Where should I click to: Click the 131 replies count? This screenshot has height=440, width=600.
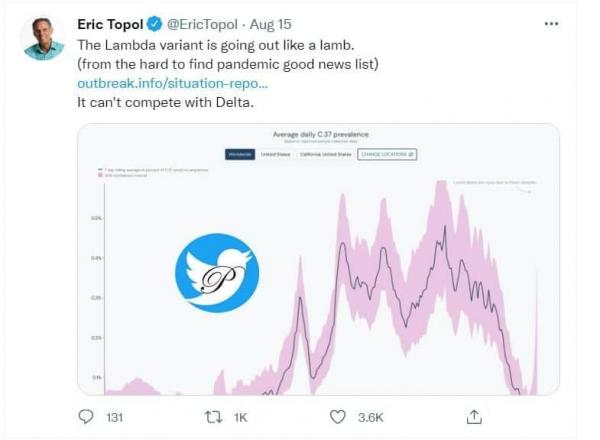[x=113, y=417]
